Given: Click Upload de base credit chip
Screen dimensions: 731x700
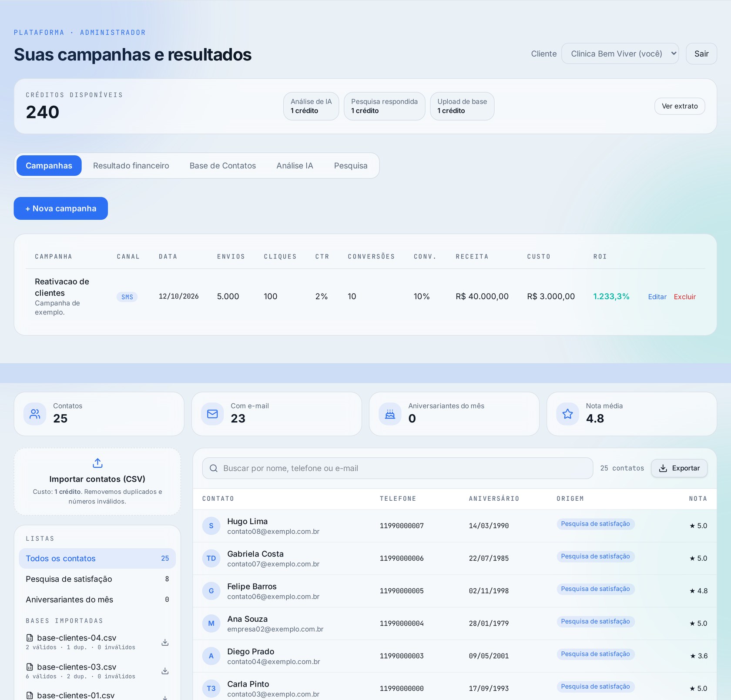Looking at the screenshot, I should click(x=462, y=106).
